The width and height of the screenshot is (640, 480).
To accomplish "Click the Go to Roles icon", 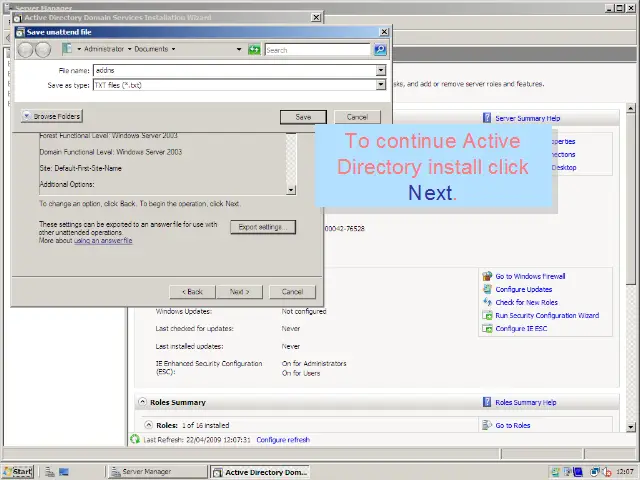I will point(487,425).
